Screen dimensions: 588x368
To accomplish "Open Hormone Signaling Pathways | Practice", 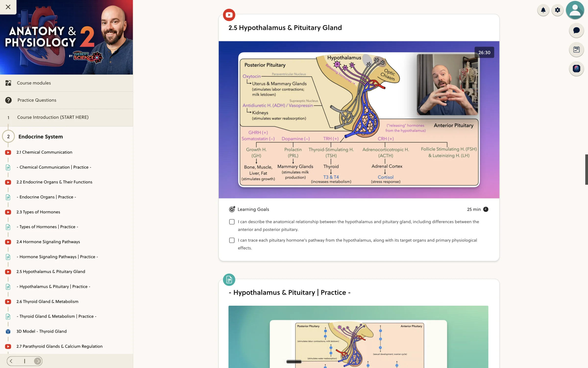I will pos(57,257).
